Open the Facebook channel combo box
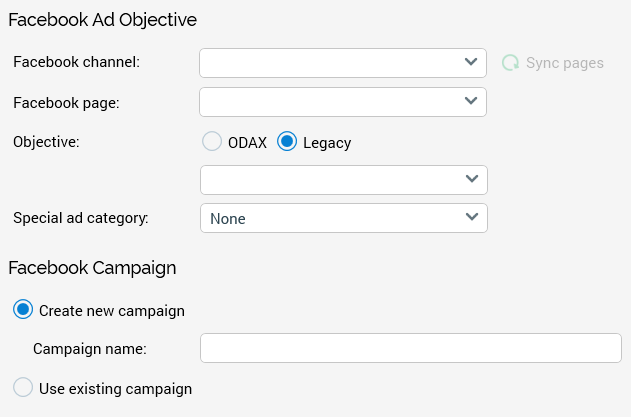 coord(330,63)
